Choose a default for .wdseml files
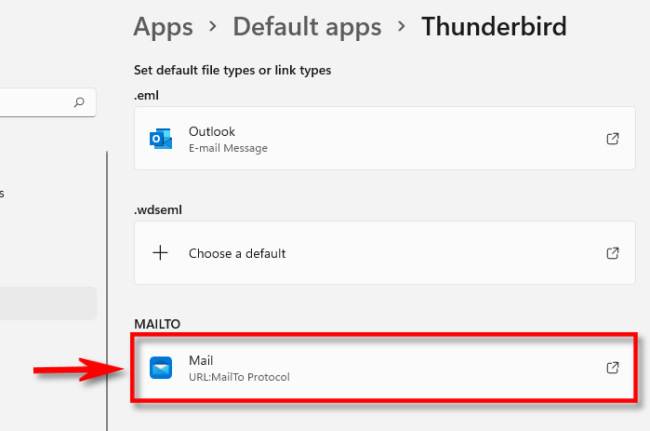The width and height of the screenshot is (650, 431). (384, 253)
